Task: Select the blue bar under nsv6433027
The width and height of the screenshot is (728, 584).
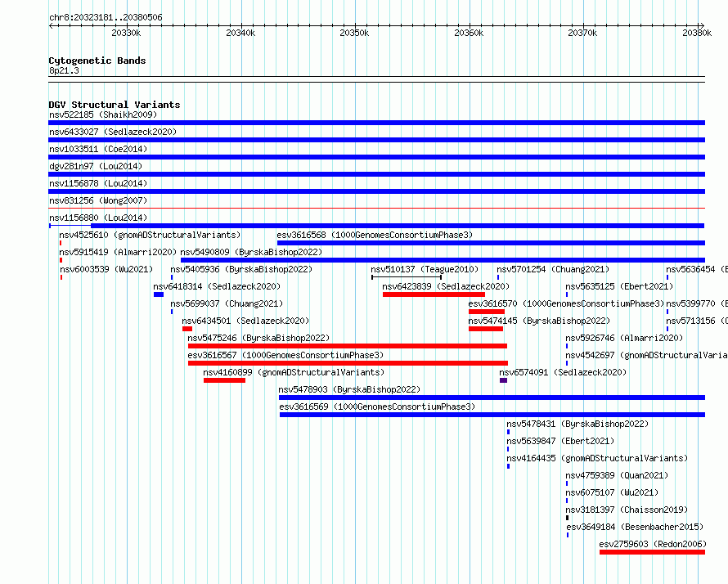Action: point(376,140)
